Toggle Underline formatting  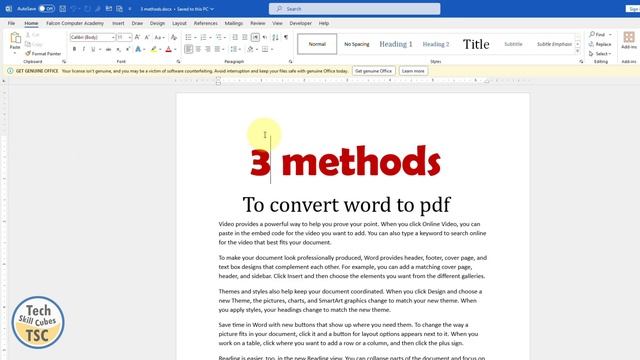tap(93, 49)
